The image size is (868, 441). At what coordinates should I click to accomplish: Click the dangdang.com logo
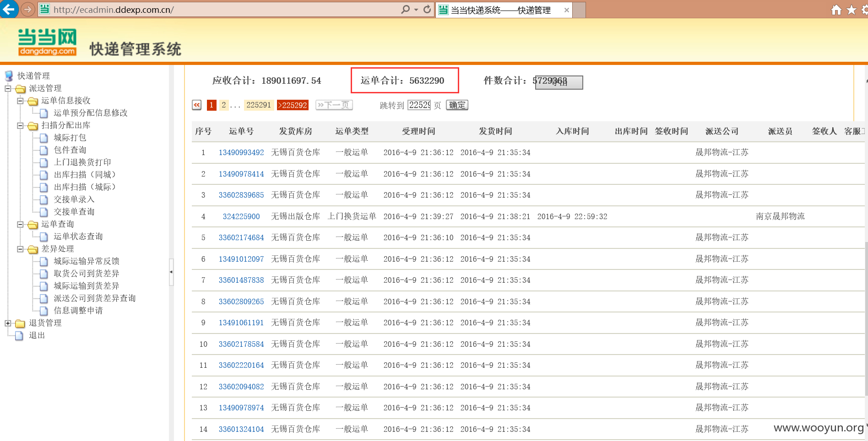(47, 42)
